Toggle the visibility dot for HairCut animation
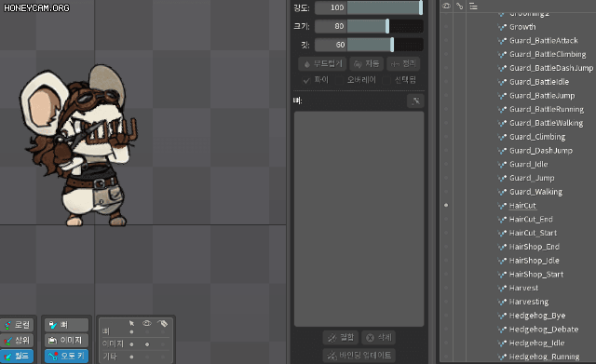The image size is (596, 364). point(446,205)
